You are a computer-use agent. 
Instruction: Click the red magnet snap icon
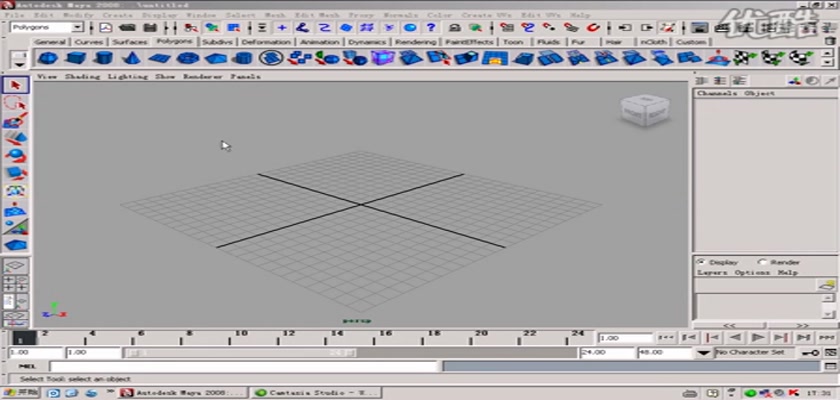coord(593,27)
